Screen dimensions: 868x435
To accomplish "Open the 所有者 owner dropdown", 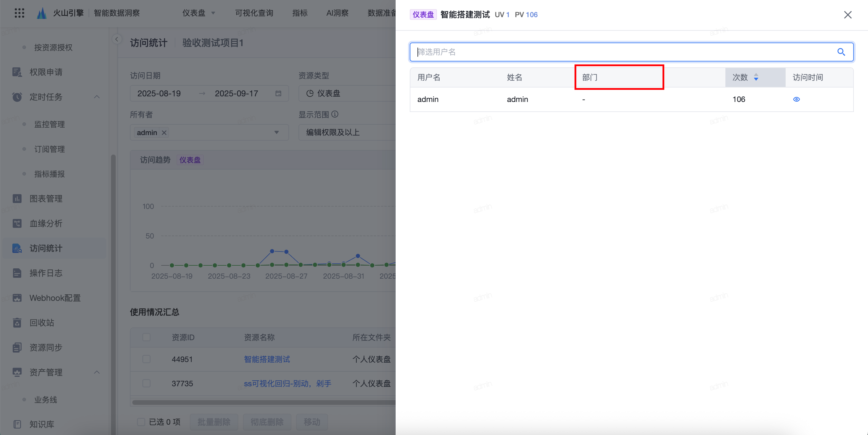I will pyautogui.click(x=276, y=132).
